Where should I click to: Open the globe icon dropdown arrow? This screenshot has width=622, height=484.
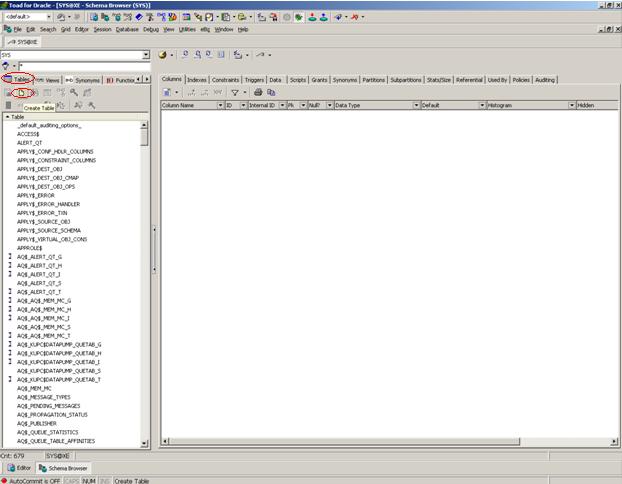(171, 56)
